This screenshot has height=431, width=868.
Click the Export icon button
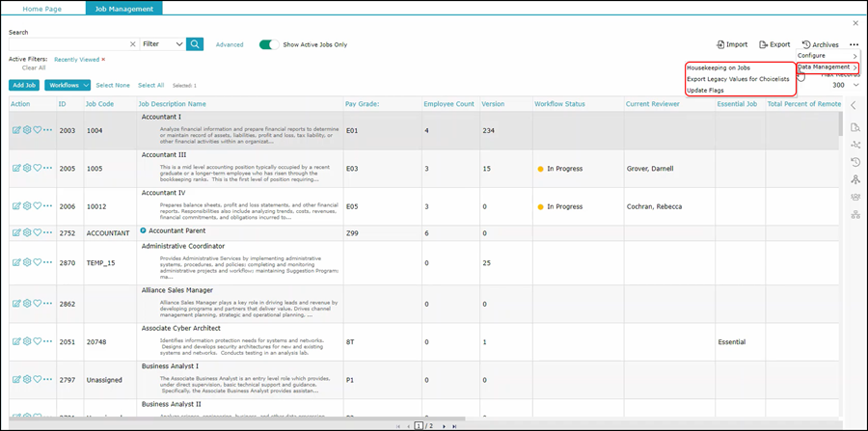pos(774,44)
